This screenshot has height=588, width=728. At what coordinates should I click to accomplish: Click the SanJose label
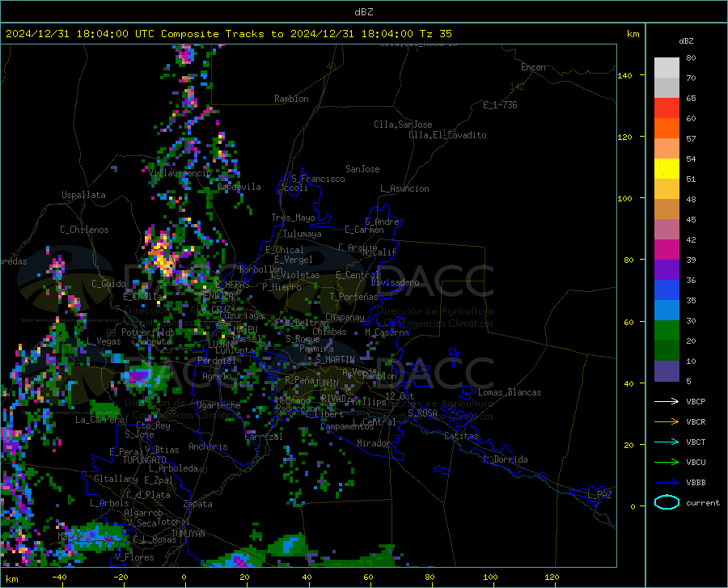click(x=362, y=169)
